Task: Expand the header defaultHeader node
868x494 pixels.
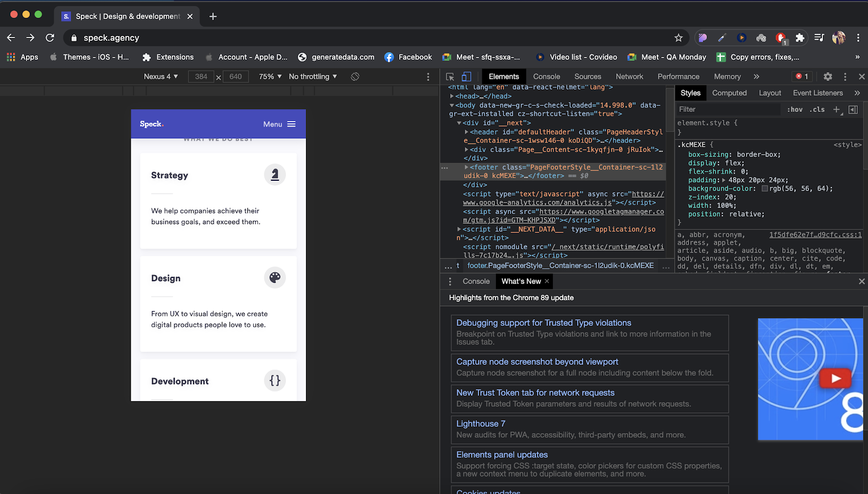Action: (467, 132)
